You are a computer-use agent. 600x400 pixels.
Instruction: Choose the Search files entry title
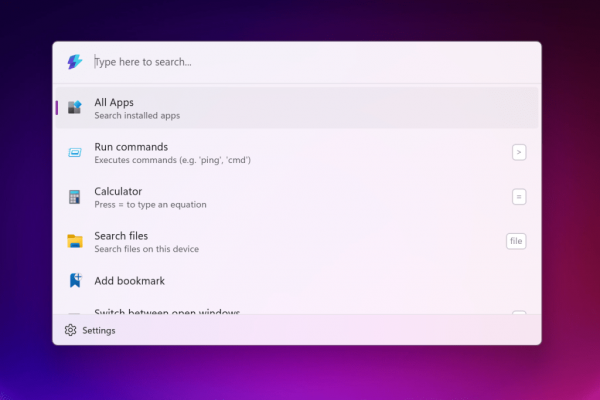121,236
